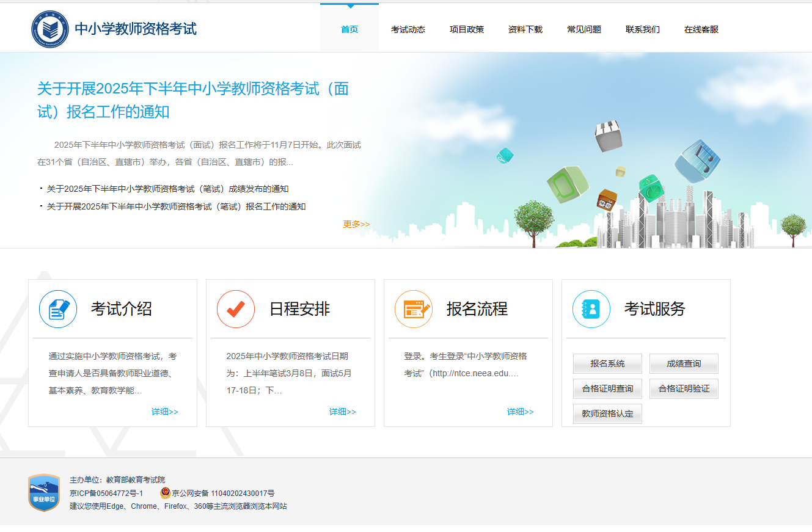The image size is (812, 532).
Task: Click the 考试介绍 pencil-note icon
Action: point(58,309)
